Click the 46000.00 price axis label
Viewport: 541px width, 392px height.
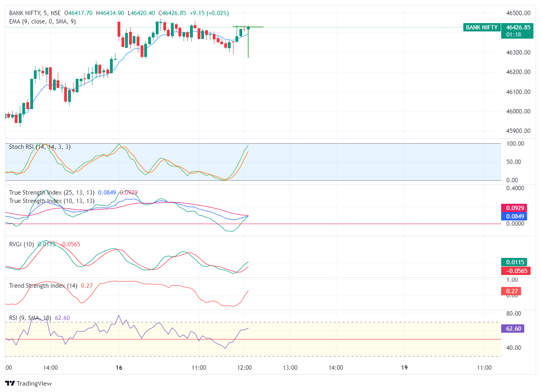click(x=518, y=111)
